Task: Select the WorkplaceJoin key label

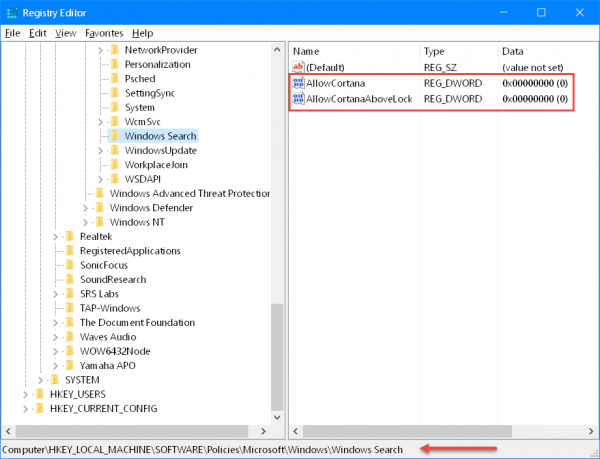Action: pos(156,165)
